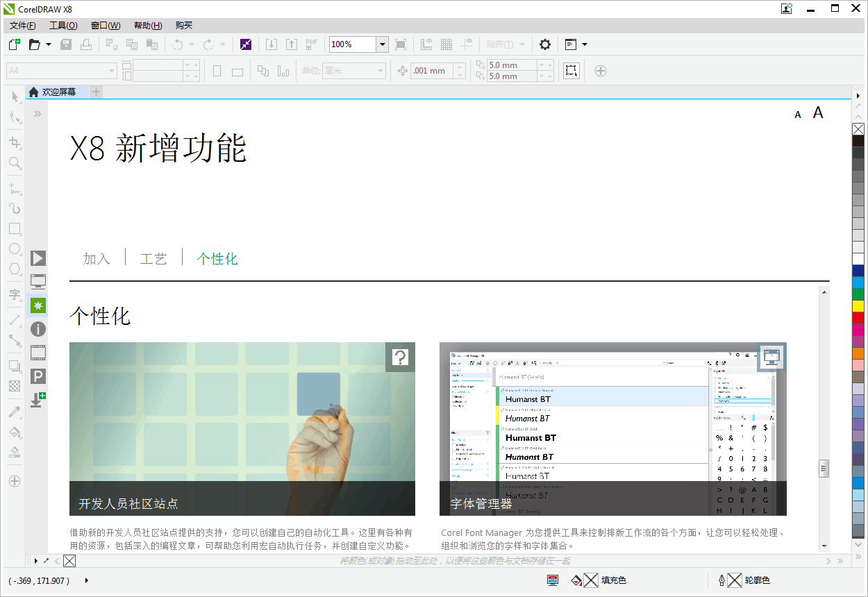
Task: Click the Search Content purple icon
Action: point(246,44)
